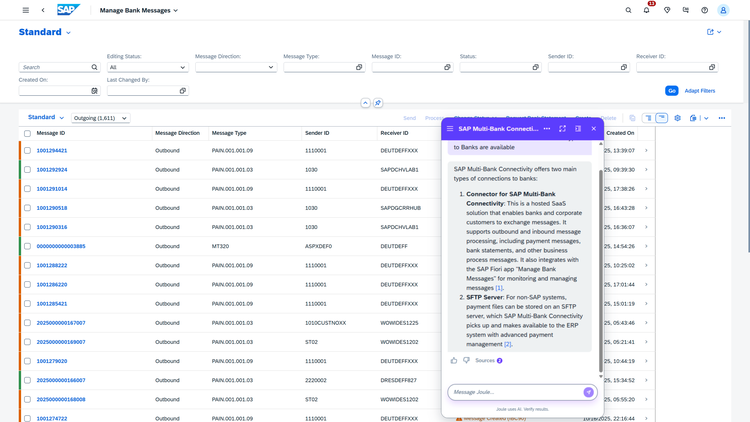750x422 pixels.
Task: Open export dropdown arrow in table toolbar
Action: (706, 118)
